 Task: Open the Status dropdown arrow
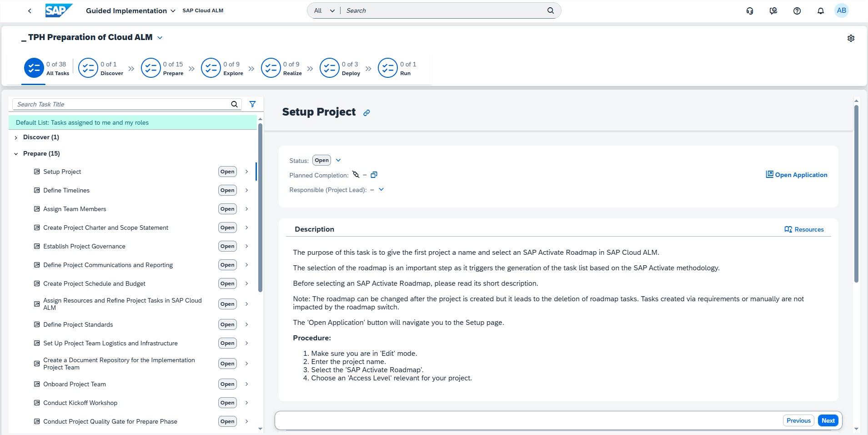click(x=338, y=160)
